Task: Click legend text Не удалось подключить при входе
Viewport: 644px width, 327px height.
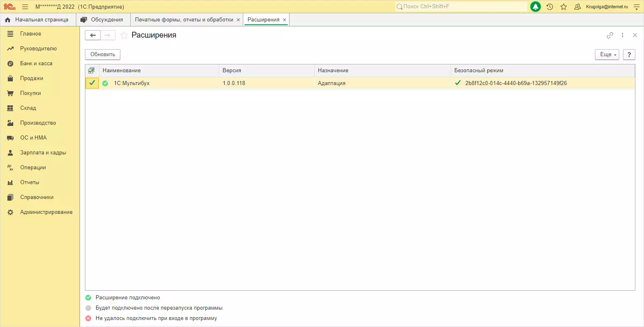Action: [156, 318]
